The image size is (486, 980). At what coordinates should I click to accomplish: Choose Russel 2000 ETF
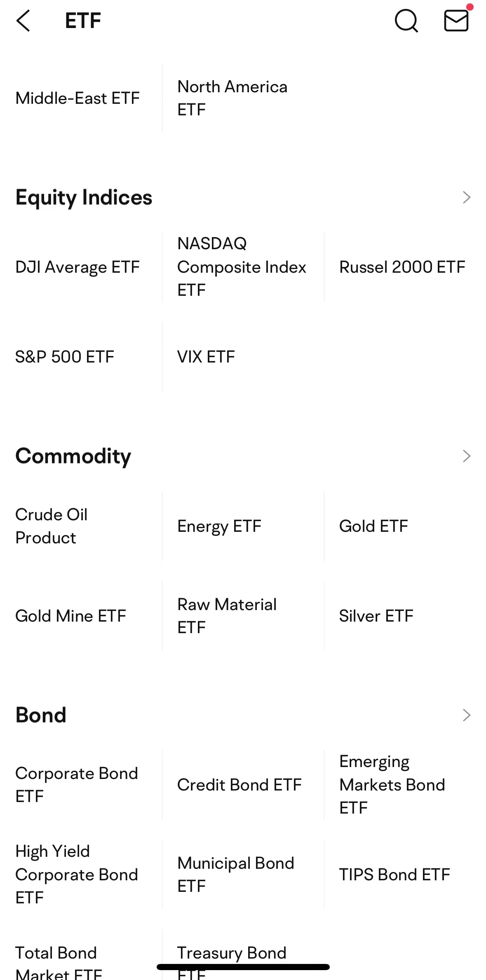[402, 267]
